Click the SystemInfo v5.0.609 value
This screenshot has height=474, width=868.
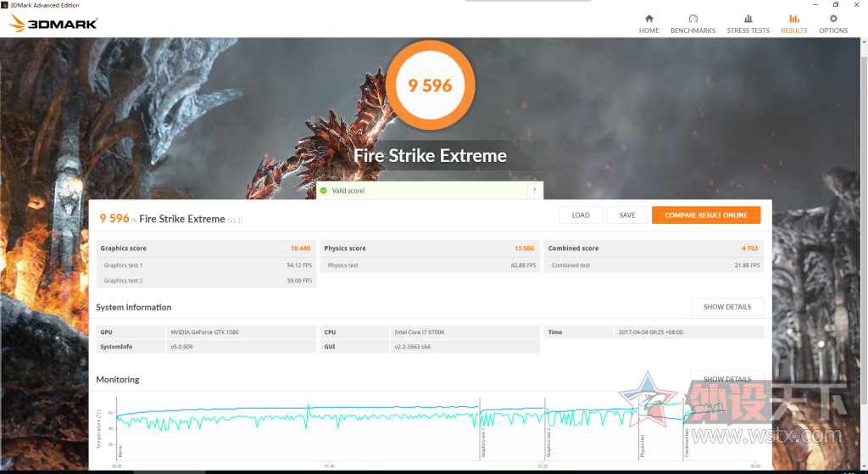tap(181, 347)
